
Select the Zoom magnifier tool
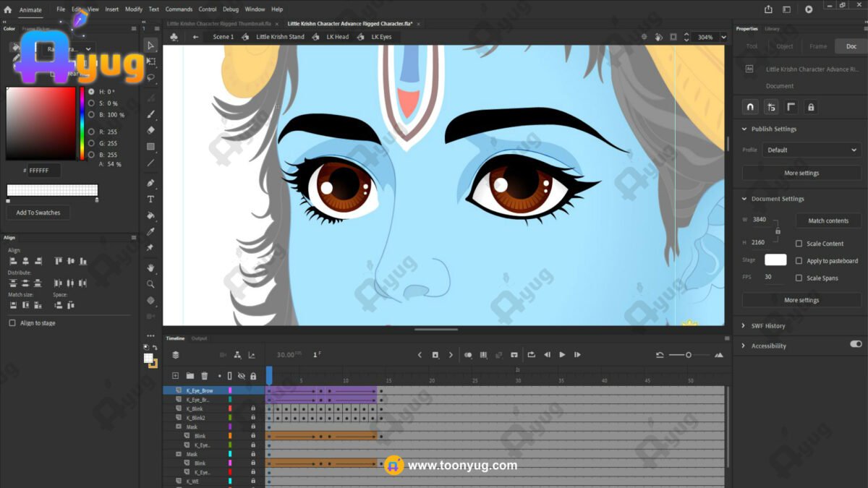(150, 284)
